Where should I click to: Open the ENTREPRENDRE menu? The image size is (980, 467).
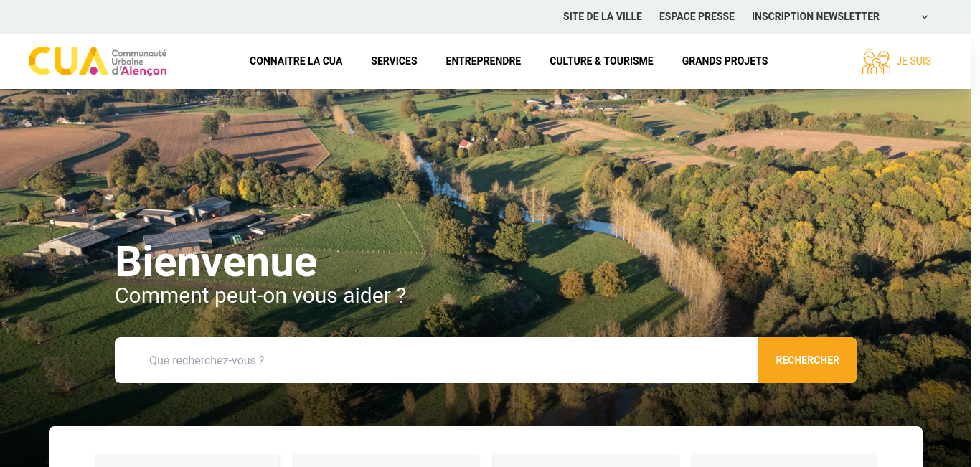484,61
